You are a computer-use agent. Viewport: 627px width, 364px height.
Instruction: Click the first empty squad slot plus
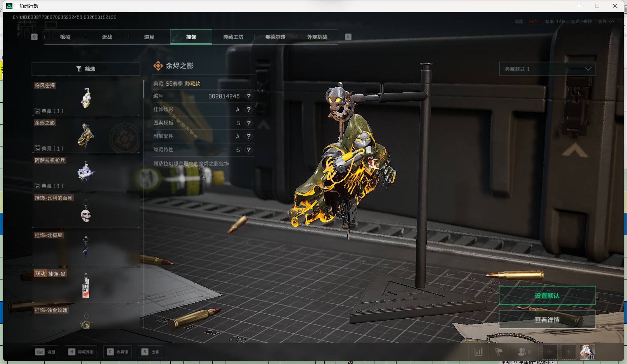(x=549, y=352)
